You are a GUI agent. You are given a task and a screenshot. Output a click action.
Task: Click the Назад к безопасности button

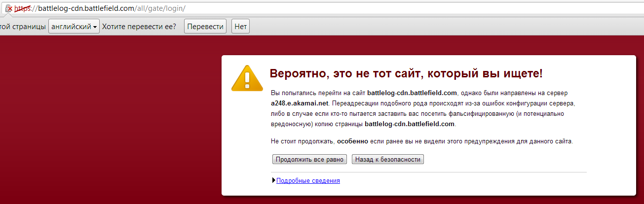[388, 159]
